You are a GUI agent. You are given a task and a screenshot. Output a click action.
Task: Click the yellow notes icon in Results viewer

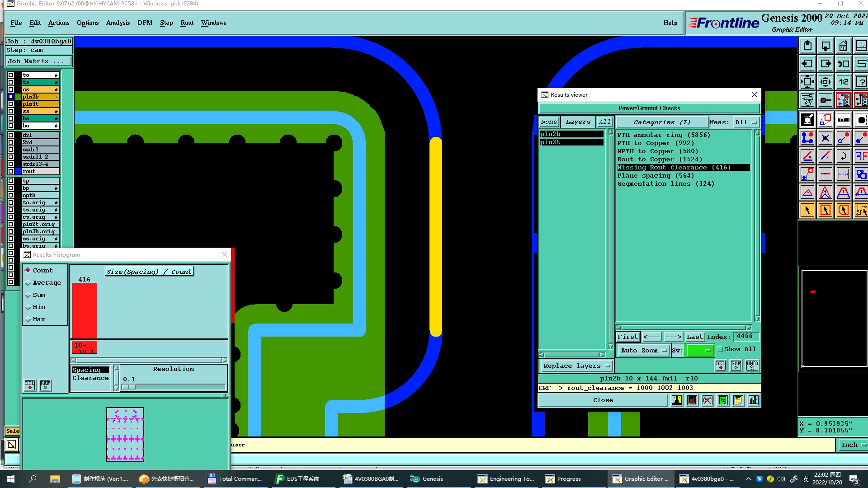pos(738,400)
